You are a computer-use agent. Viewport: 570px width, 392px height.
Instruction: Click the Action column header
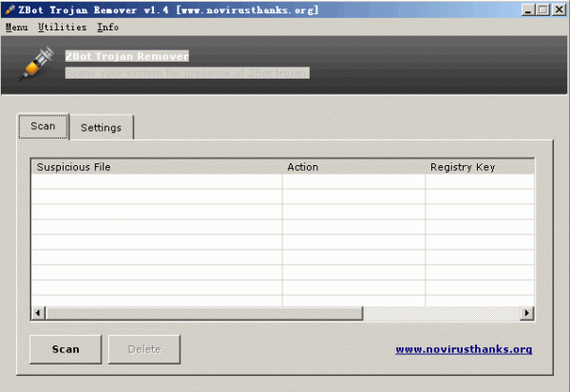tap(353, 167)
